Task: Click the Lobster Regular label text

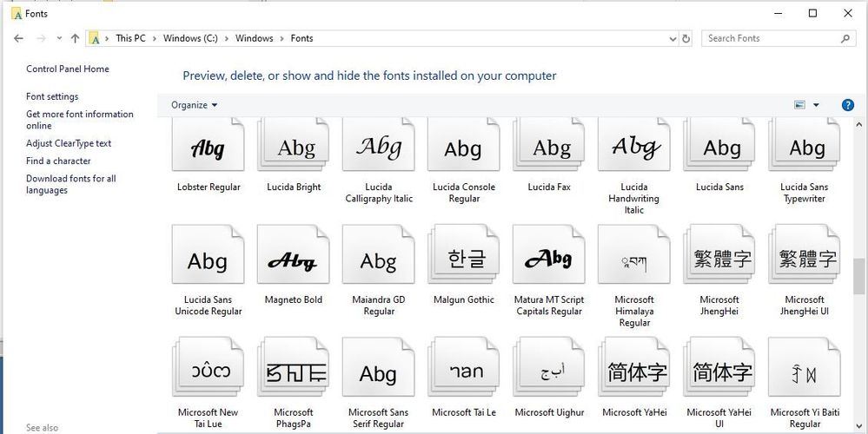Action: point(209,187)
